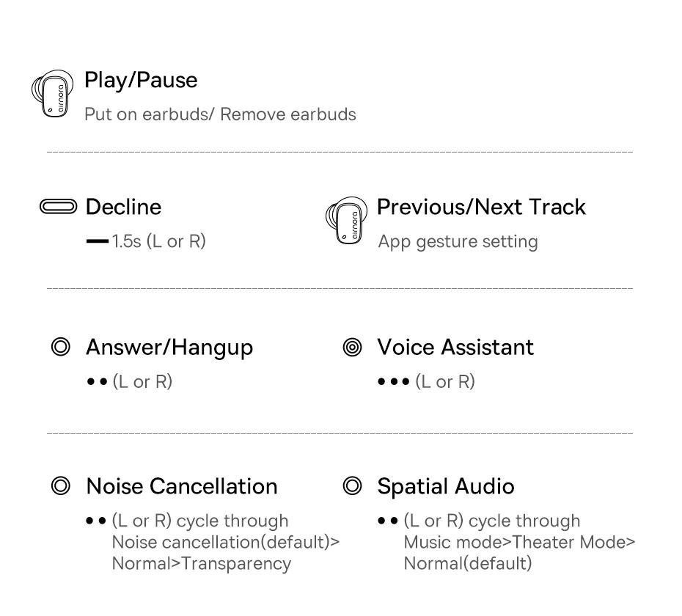Select the Decline heading

coord(123,208)
